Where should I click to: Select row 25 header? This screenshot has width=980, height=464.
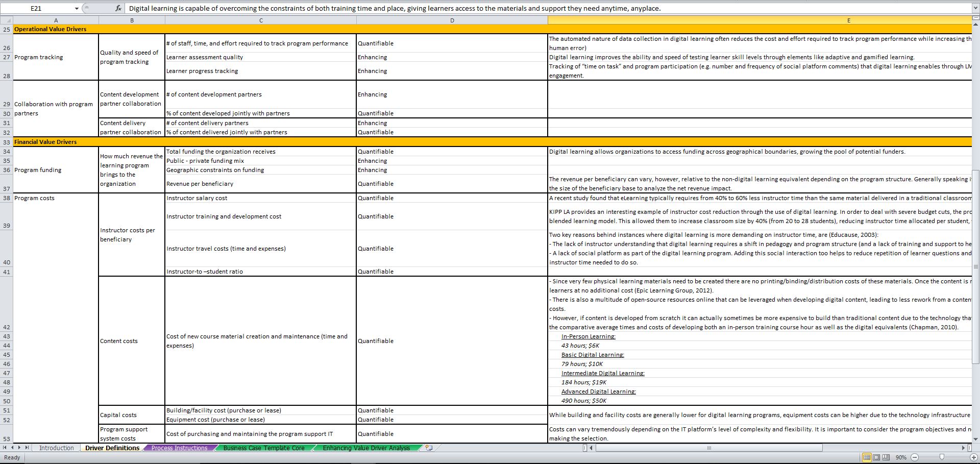(x=6, y=29)
